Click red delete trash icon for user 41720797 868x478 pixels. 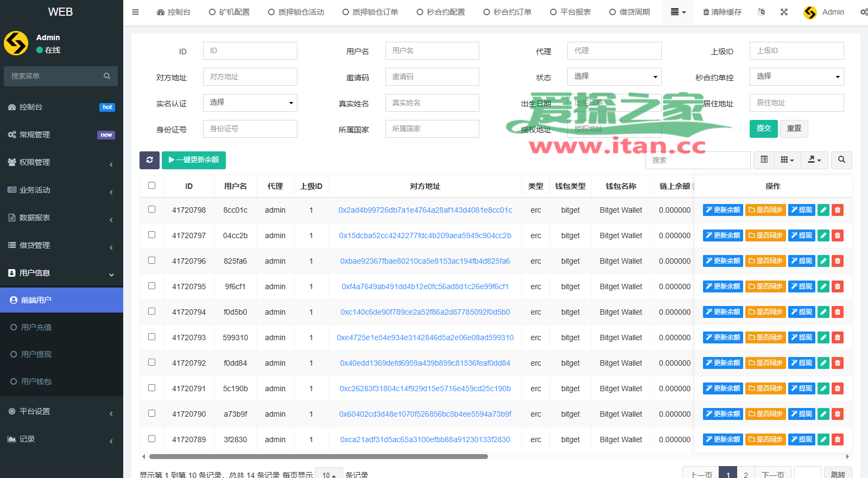838,235
